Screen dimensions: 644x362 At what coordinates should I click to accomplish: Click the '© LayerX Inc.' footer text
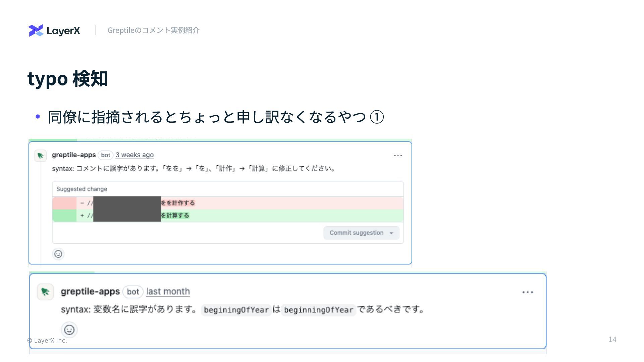47,341
